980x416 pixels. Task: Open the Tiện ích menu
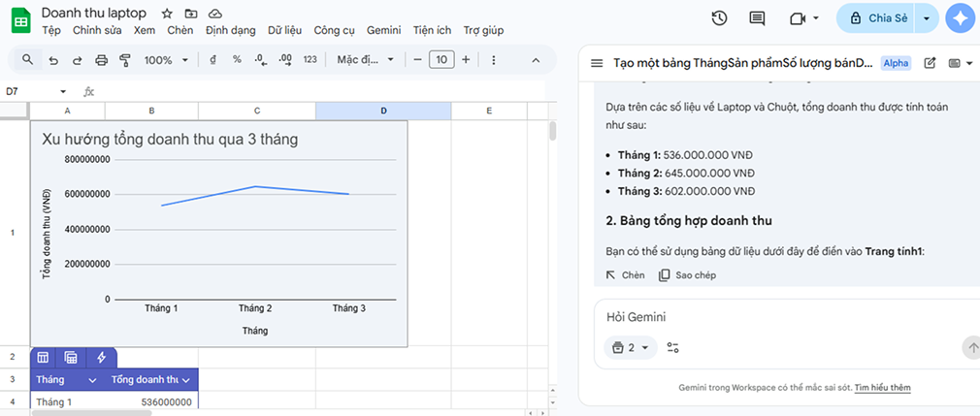(432, 30)
